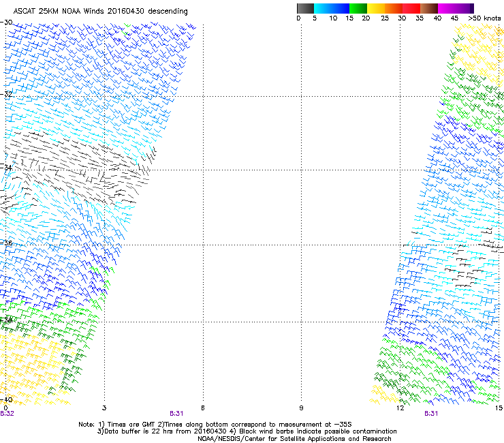The width and height of the screenshot is (504, 443).
Task: Click the '30' label under the color bar
Action: click(402, 18)
